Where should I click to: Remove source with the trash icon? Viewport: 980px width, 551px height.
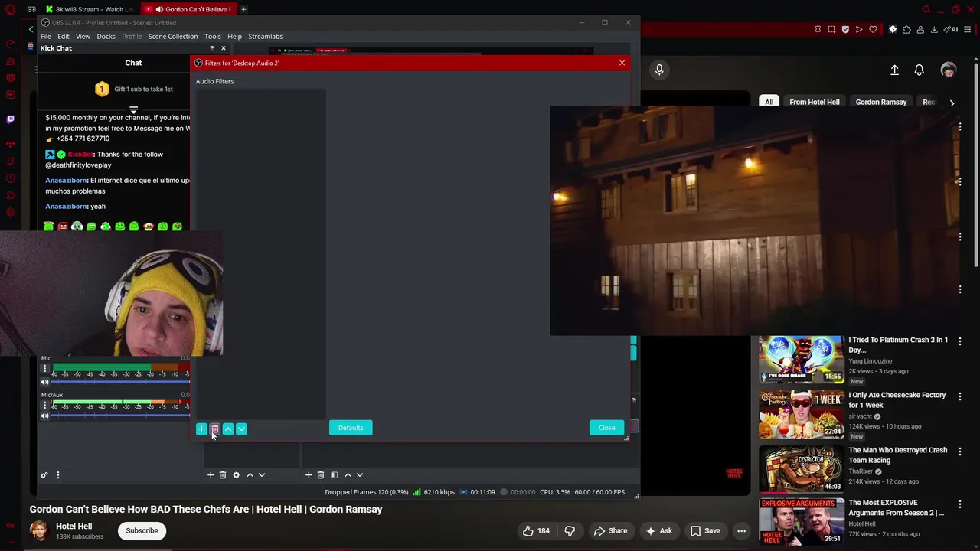point(321,475)
